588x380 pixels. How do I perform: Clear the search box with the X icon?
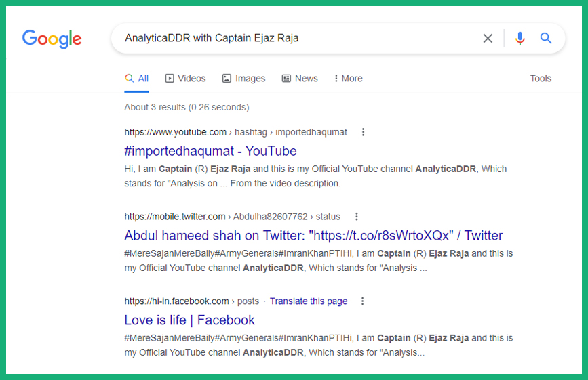(x=488, y=38)
